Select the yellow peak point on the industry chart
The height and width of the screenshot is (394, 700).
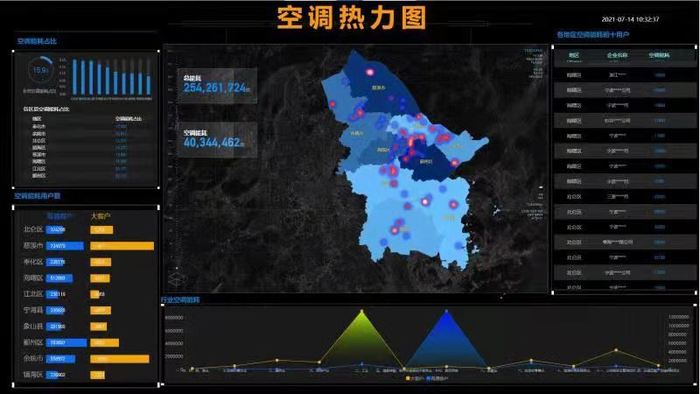[362, 311]
